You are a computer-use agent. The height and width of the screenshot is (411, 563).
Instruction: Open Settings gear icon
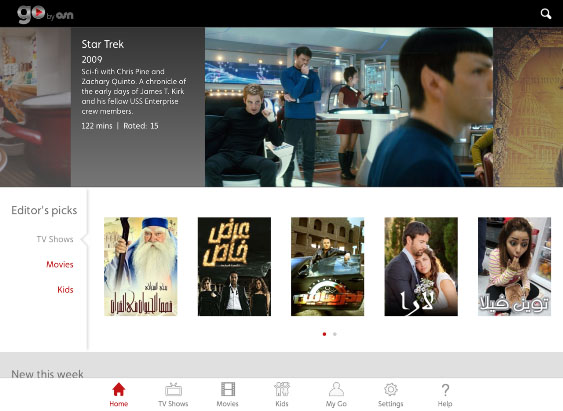(x=391, y=394)
